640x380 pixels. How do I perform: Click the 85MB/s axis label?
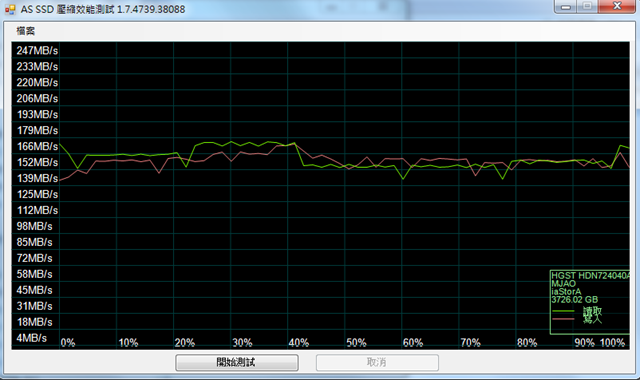35,242
